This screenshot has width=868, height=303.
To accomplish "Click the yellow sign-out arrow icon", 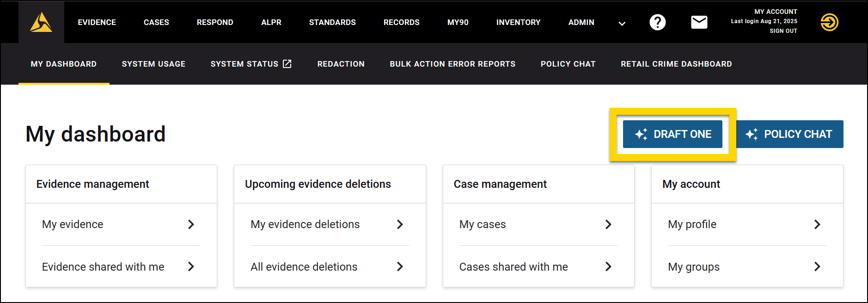I will pos(829,22).
